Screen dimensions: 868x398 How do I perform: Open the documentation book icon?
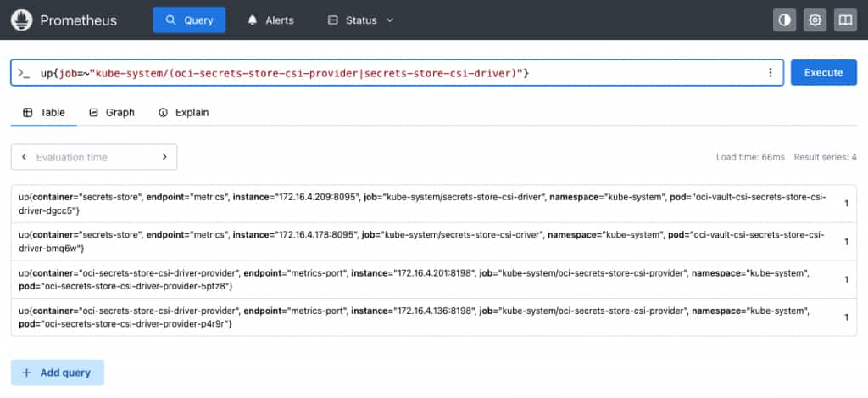[845, 20]
